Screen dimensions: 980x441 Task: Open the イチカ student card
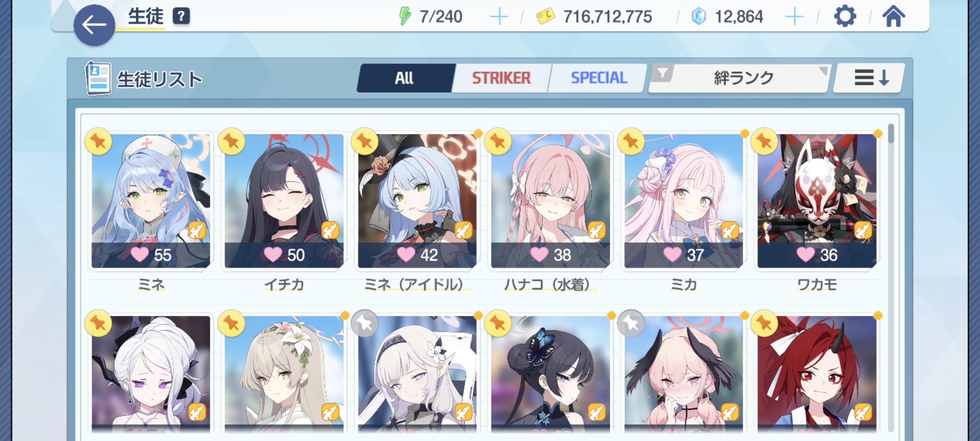pyautogui.click(x=284, y=201)
